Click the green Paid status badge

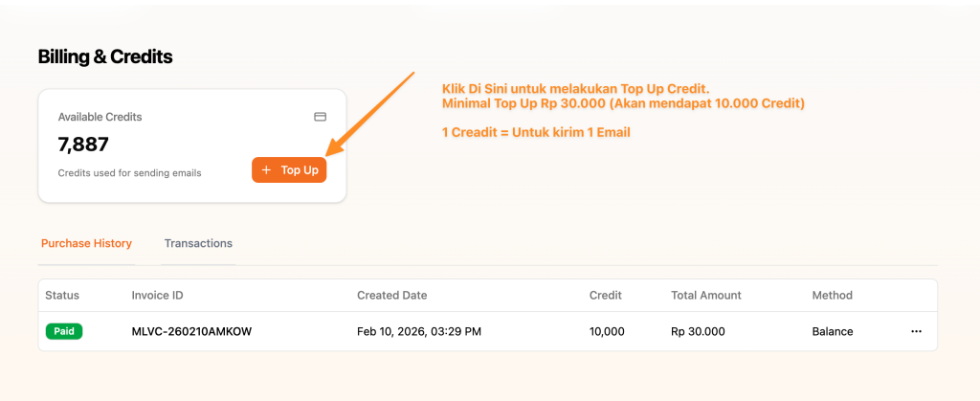[x=64, y=331]
